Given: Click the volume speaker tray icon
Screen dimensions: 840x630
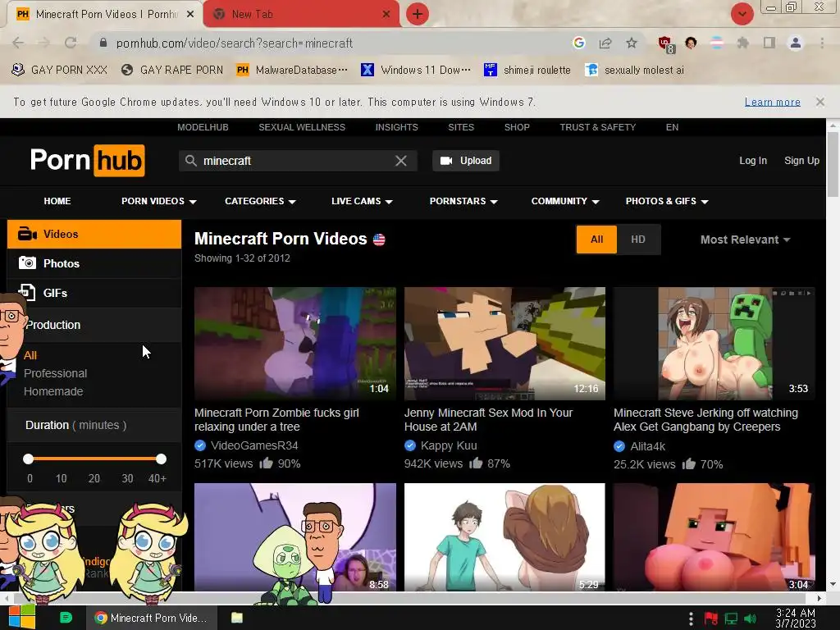Looking at the screenshot, I should (x=750, y=619).
